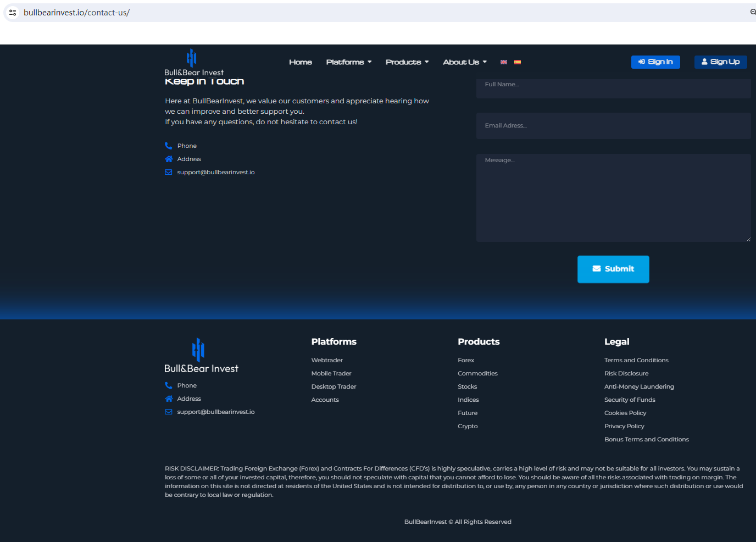Click inside the Message text area
Image resolution: width=756 pixels, height=542 pixels.
coord(613,198)
